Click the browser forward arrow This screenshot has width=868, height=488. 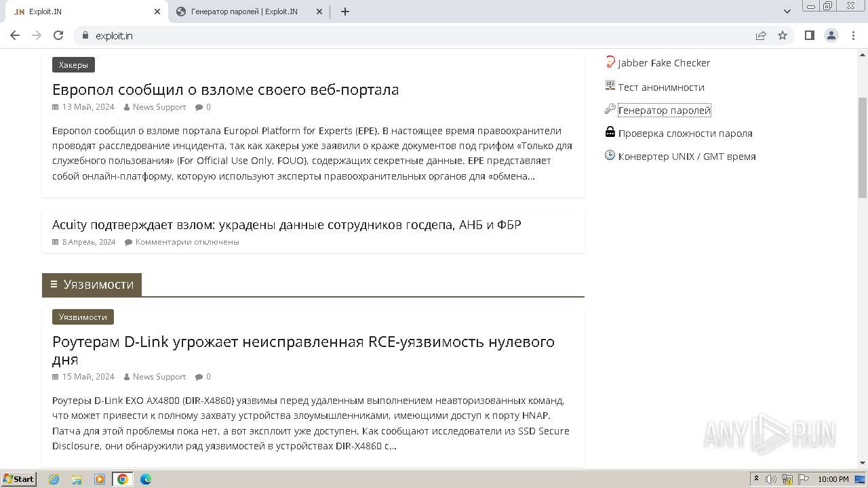tap(37, 35)
